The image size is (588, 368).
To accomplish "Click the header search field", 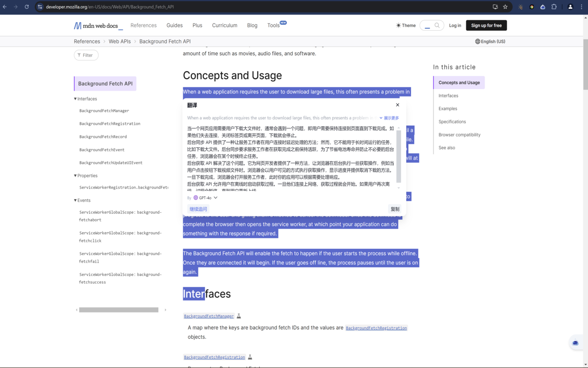I will [432, 25].
